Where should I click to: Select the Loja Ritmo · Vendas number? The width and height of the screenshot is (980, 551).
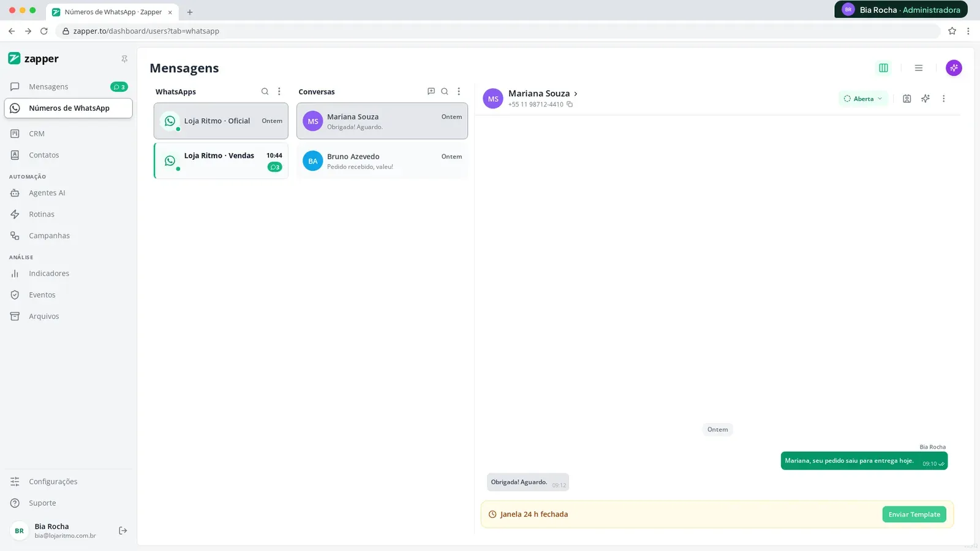(x=221, y=161)
